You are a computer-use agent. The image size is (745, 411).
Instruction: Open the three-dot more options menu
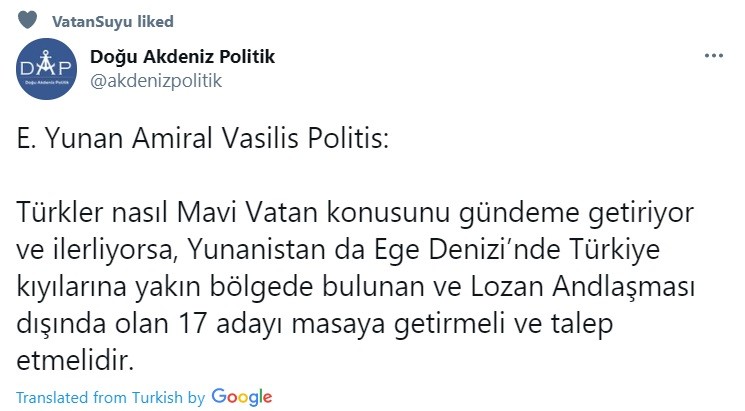click(x=713, y=55)
